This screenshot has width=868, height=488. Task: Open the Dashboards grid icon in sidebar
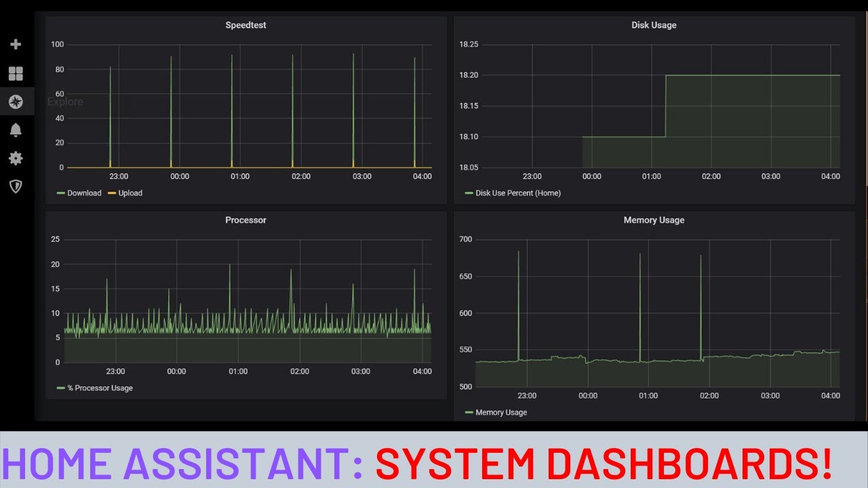point(16,73)
